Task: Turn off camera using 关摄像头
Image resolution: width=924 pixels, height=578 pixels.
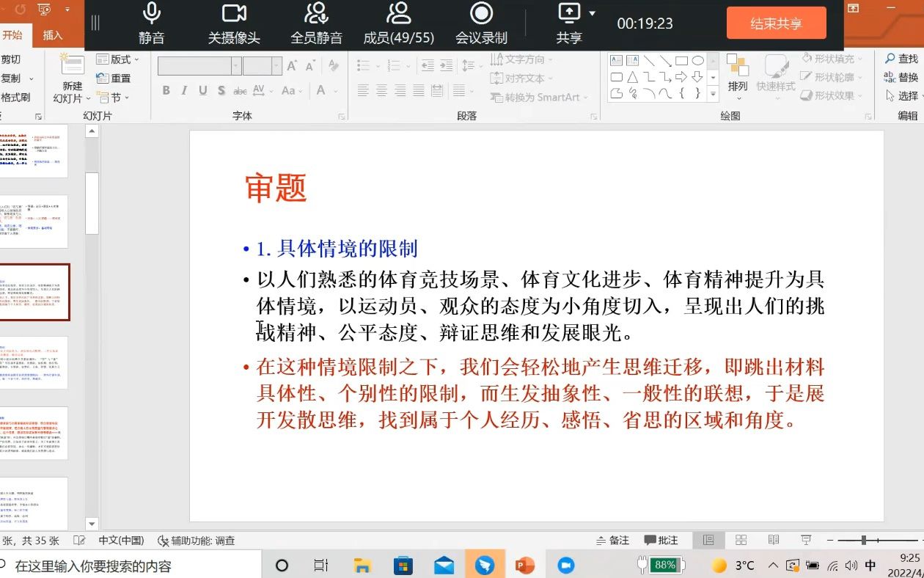Action: 232,23
